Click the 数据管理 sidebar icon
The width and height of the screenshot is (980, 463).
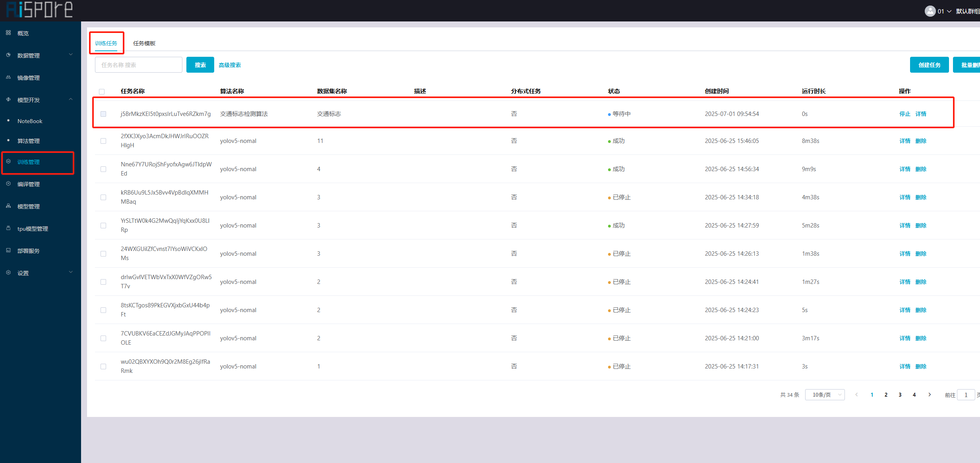coord(8,55)
